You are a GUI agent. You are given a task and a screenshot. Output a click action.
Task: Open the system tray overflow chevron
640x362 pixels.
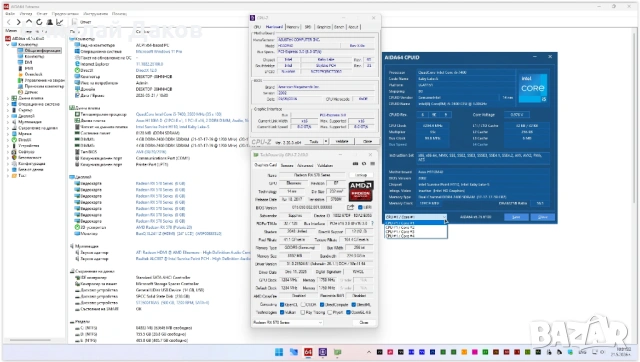pos(369,352)
